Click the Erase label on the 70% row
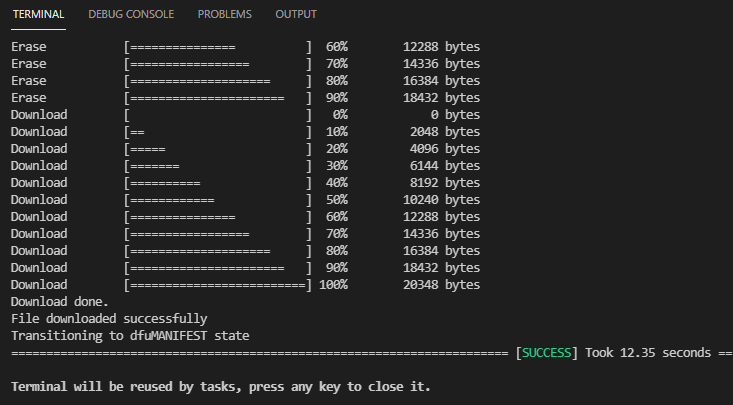Screen dimensions: 733x405 28,64
